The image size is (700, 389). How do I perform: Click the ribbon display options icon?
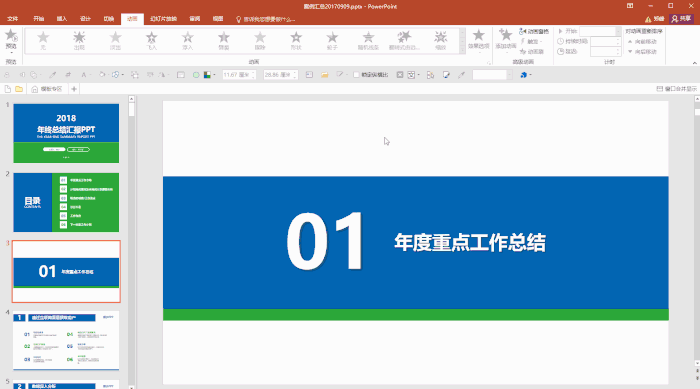pos(630,6)
